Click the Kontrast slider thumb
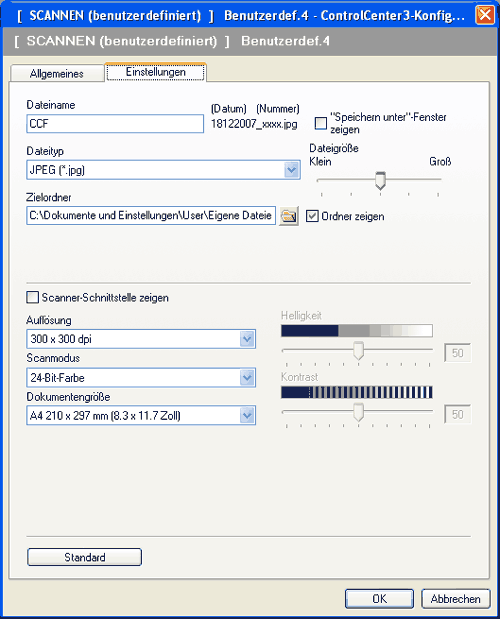Screen dimensions: 500x619 (358, 412)
